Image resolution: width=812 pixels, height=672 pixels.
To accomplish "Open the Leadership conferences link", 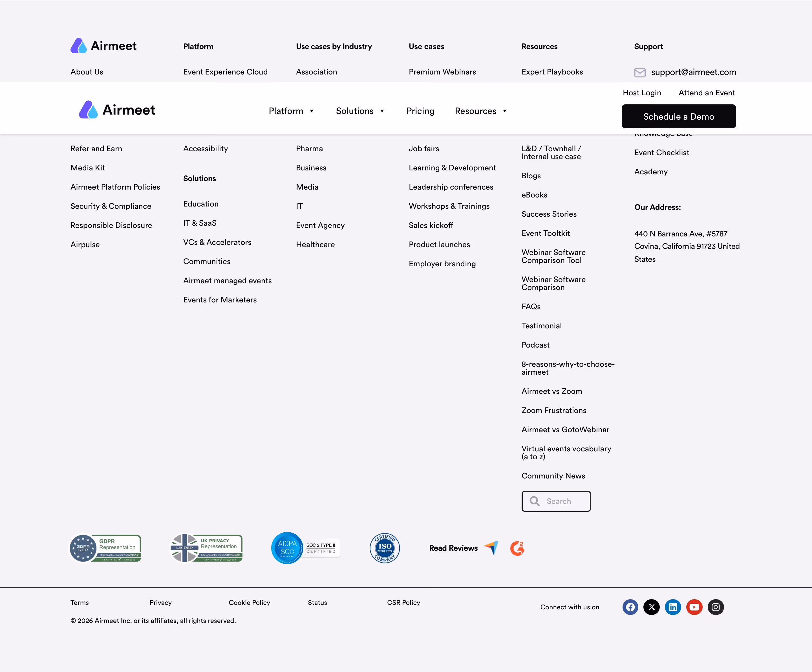I will pos(451,187).
